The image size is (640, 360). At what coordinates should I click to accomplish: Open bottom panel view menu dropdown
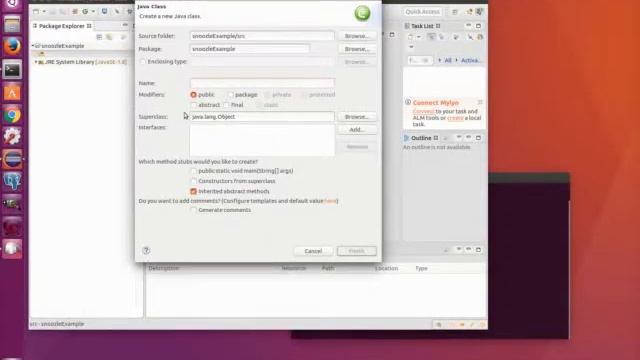tap(459, 249)
